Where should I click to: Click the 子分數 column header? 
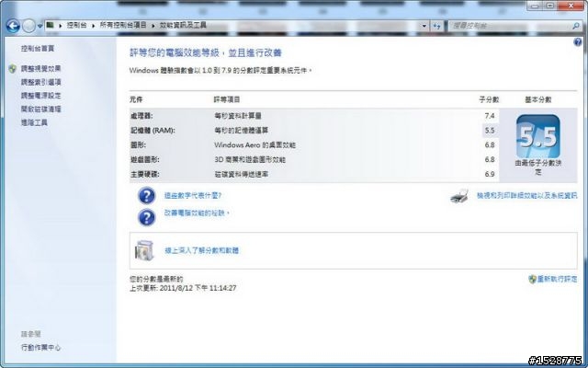point(489,100)
